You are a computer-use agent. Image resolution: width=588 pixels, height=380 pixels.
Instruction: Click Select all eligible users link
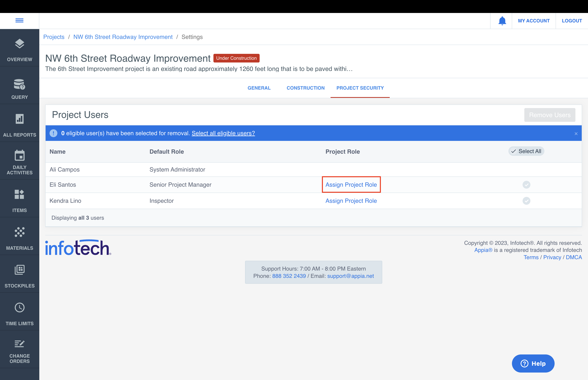223,133
